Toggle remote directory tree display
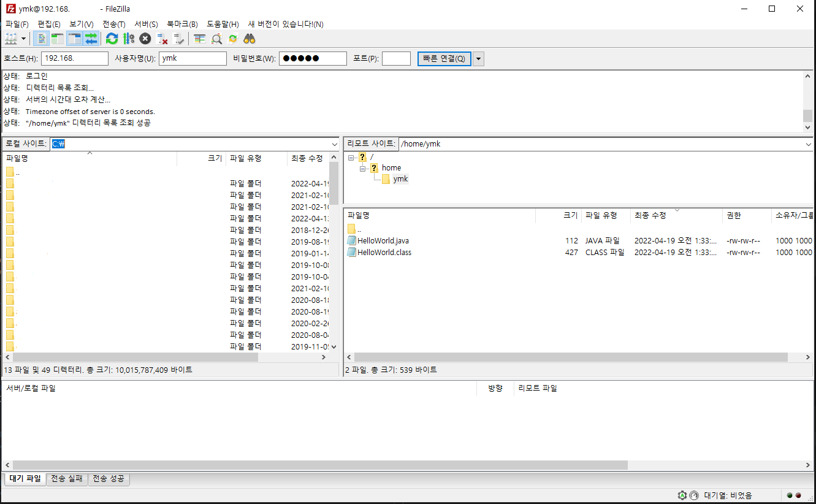816x504 pixels. 74,39
